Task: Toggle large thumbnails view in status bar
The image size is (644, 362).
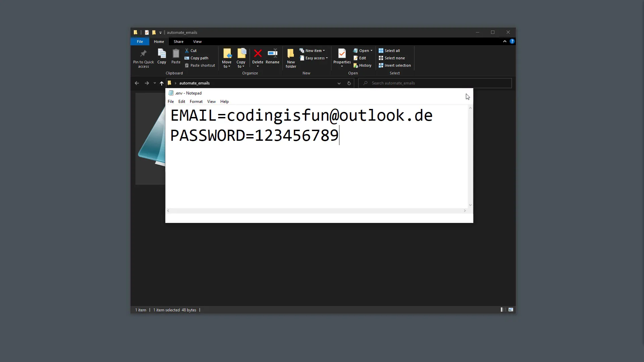Action: pos(511,309)
